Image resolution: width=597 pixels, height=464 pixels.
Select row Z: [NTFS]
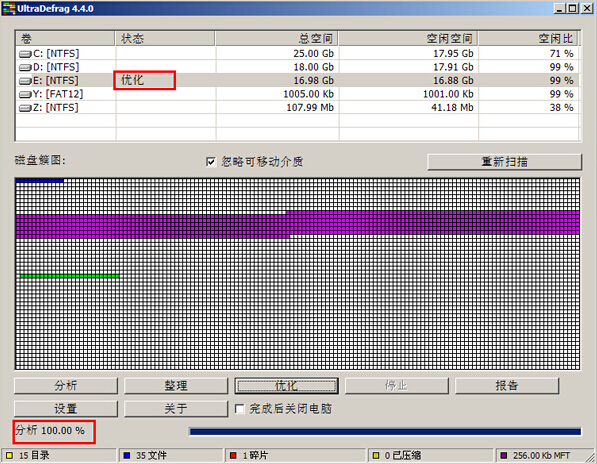click(297, 108)
